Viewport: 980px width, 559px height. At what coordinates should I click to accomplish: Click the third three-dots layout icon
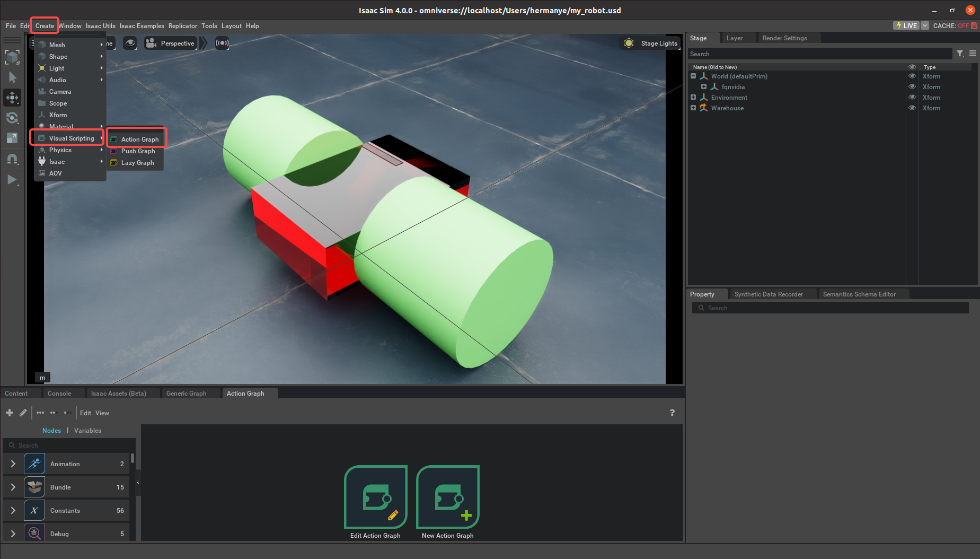(x=67, y=413)
